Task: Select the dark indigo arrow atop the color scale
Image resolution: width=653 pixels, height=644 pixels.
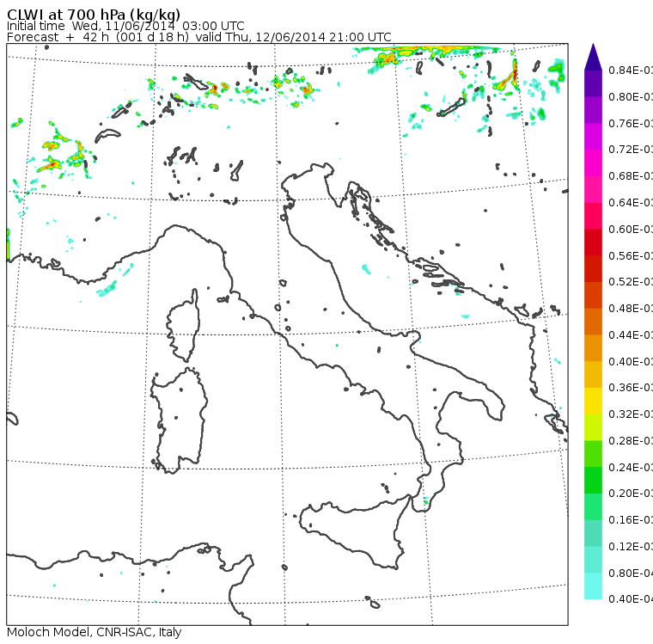Action: coord(593,57)
